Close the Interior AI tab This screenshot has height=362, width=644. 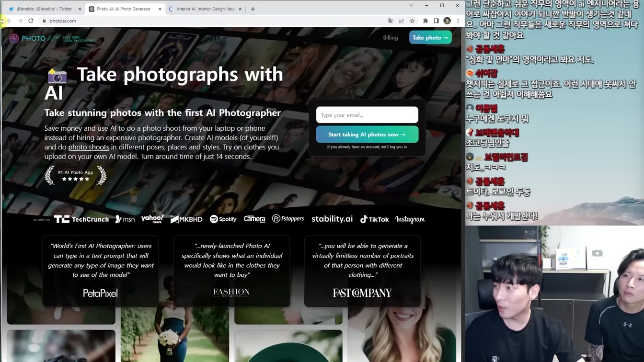240,9
